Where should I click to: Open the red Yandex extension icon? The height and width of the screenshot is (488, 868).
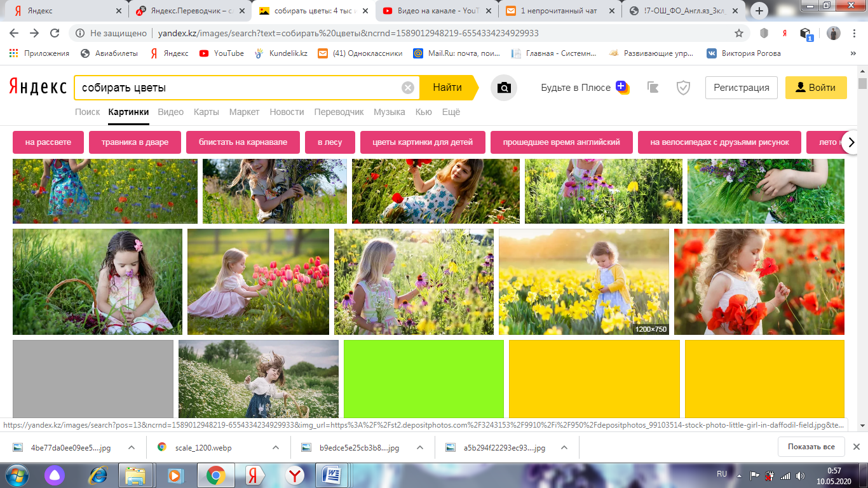[785, 33]
